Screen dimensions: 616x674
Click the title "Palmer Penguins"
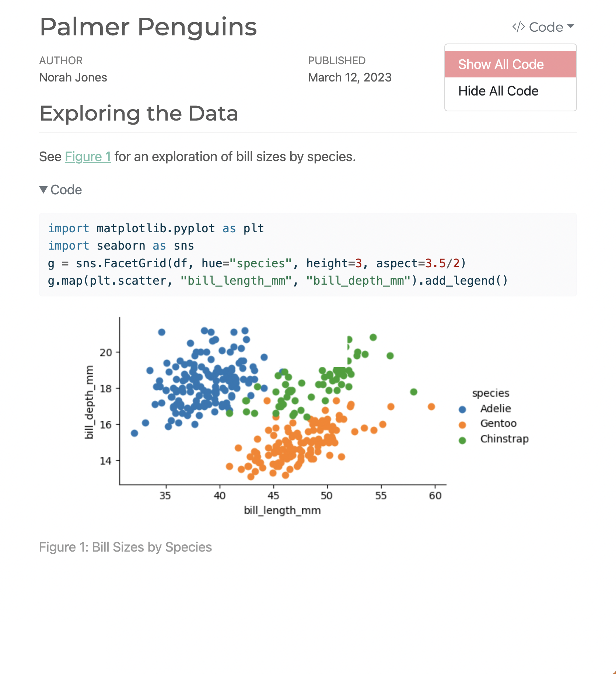[148, 26]
